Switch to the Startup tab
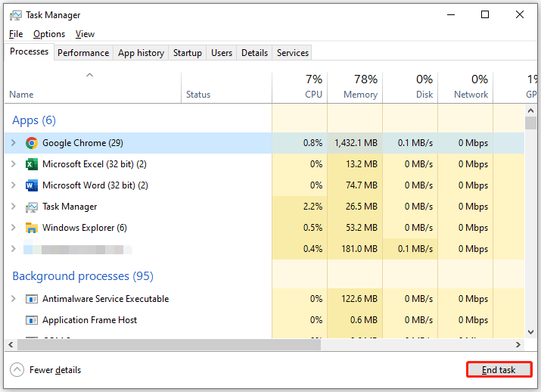 pos(188,53)
